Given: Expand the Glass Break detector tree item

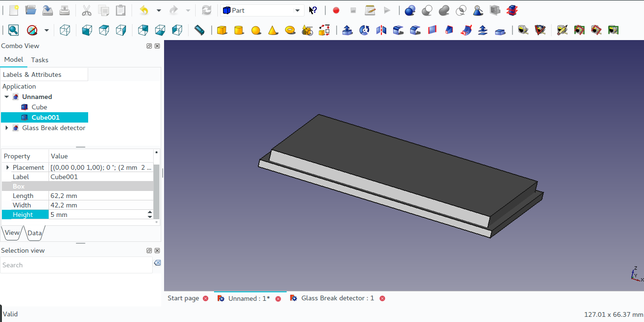Looking at the screenshot, I should coord(7,128).
